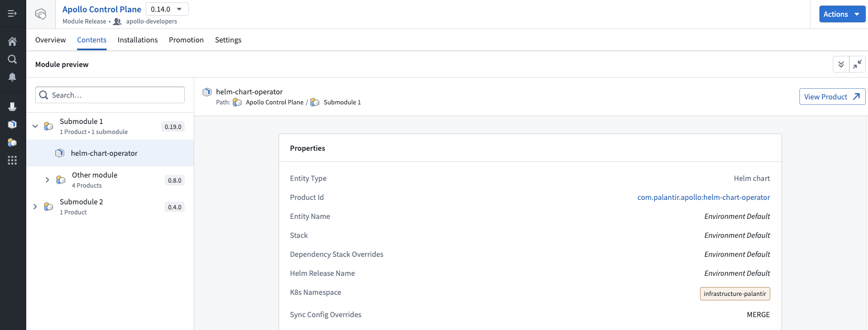Click the View Product button
The image size is (868, 330).
coord(832,97)
